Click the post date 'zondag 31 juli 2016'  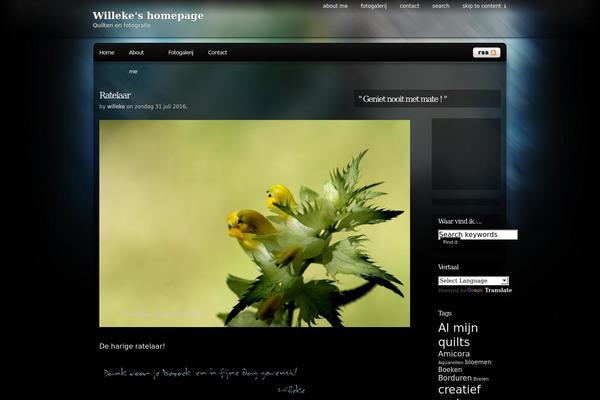pos(160,106)
